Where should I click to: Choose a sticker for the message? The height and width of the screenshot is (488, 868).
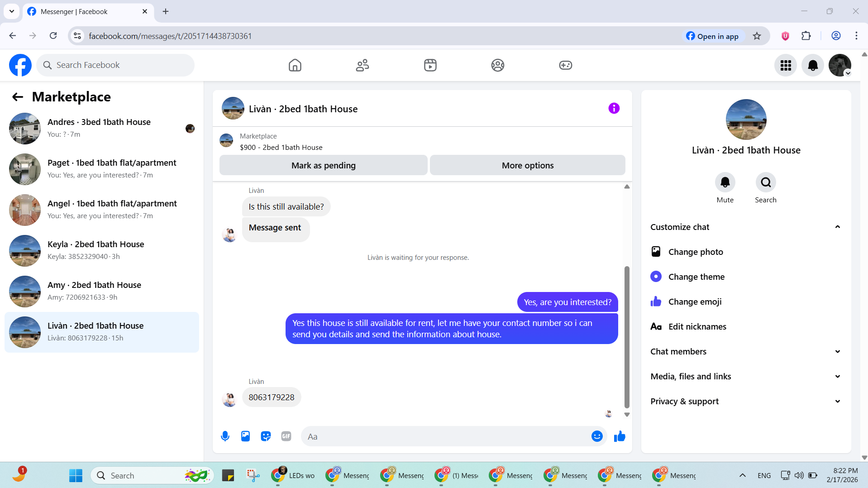[x=266, y=436]
